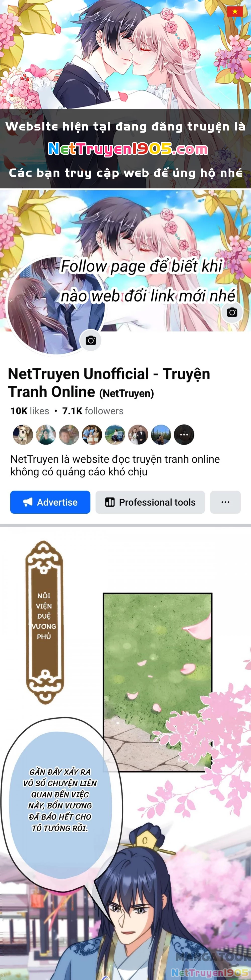Click the megaphone icon on Advertise
The width and height of the screenshot is (251, 980).
click(x=28, y=502)
